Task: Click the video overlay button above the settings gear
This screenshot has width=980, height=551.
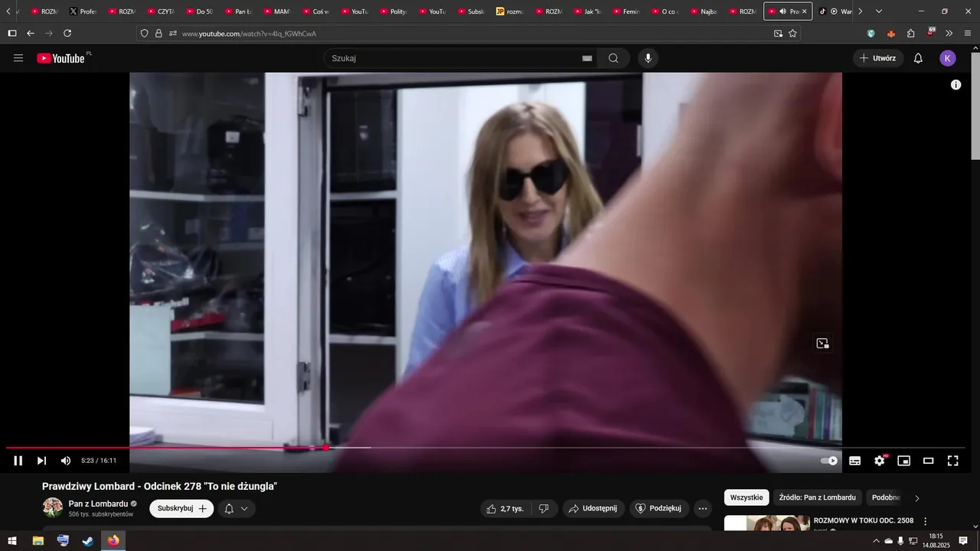Action: [822, 344]
